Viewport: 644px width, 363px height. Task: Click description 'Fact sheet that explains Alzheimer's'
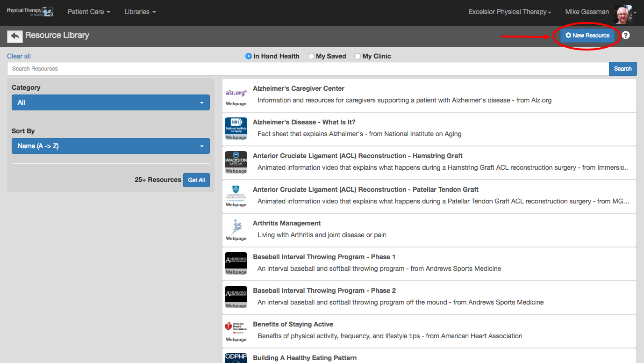[x=359, y=134]
